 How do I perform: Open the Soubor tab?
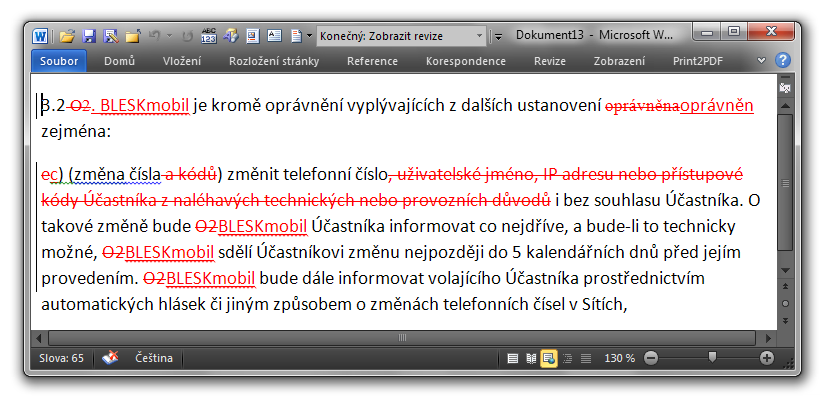click(59, 61)
